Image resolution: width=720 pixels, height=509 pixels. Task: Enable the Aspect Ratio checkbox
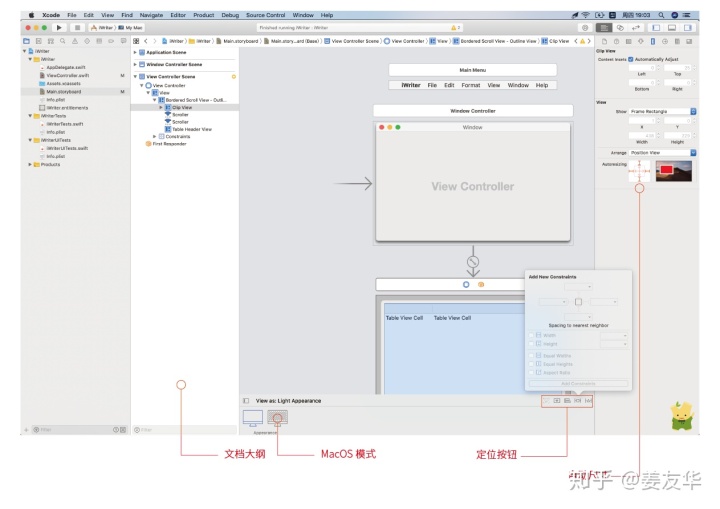coord(531,373)
